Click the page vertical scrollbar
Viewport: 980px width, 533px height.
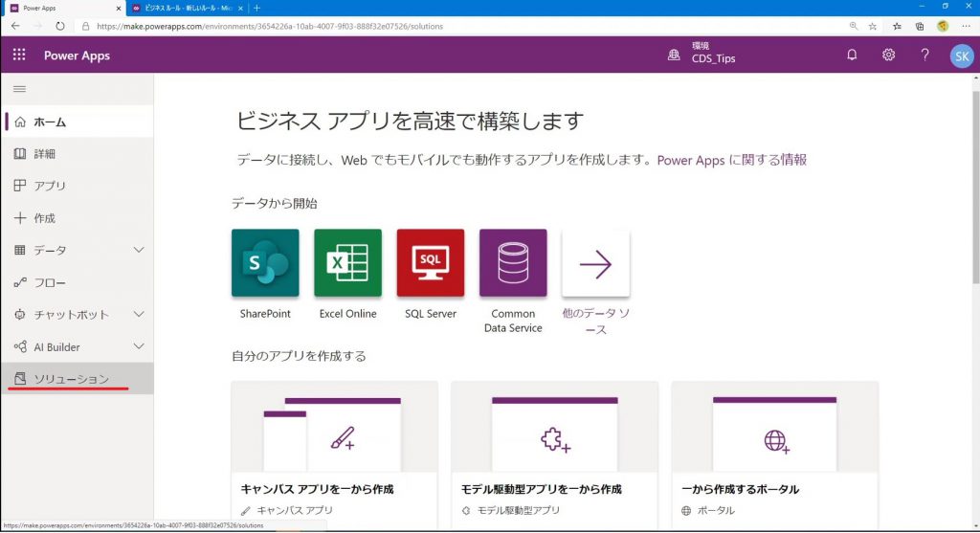click(x=975, y=188)
